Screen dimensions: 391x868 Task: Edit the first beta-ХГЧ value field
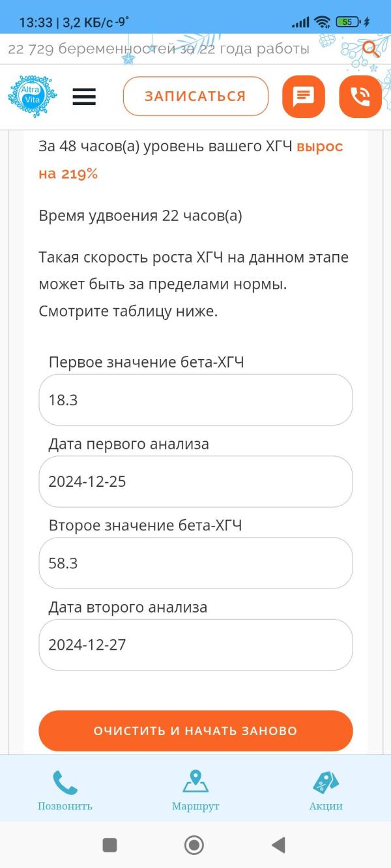click(x=195, y=400)
